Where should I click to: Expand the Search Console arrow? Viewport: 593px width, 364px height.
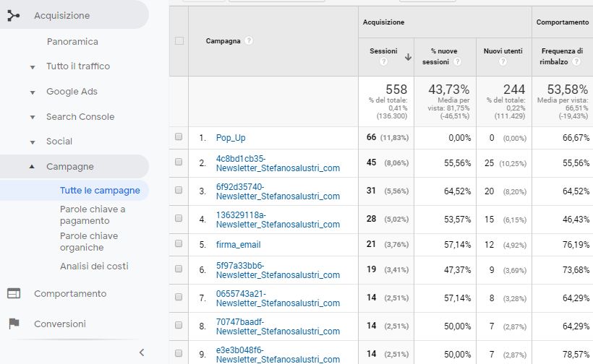coord(33,118)
